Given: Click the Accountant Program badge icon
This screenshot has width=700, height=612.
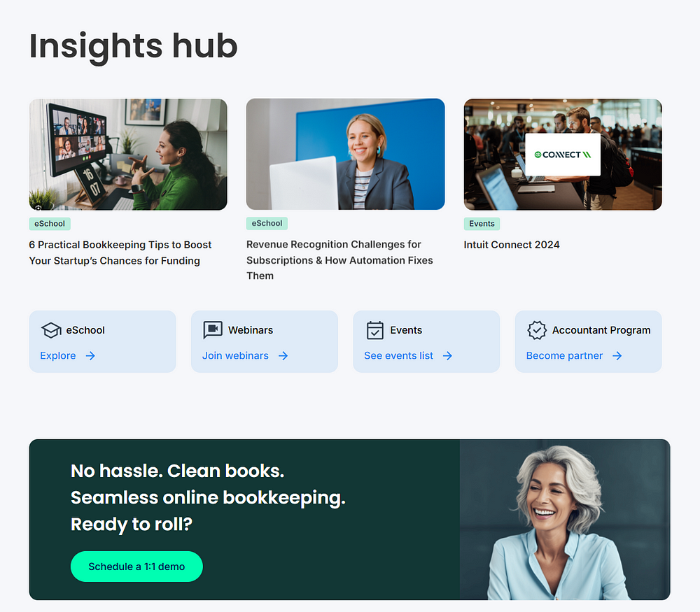Looking at the screenshot, I should [537, 330].
